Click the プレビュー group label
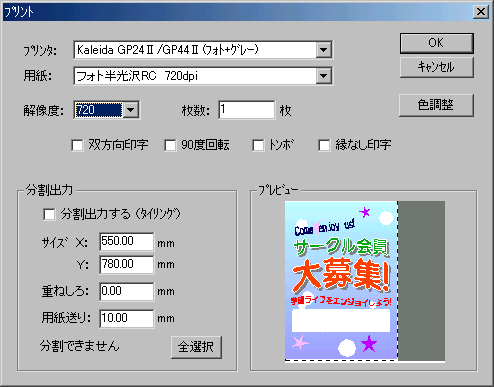This screenshot has height=387, width=494. [278, 190]
